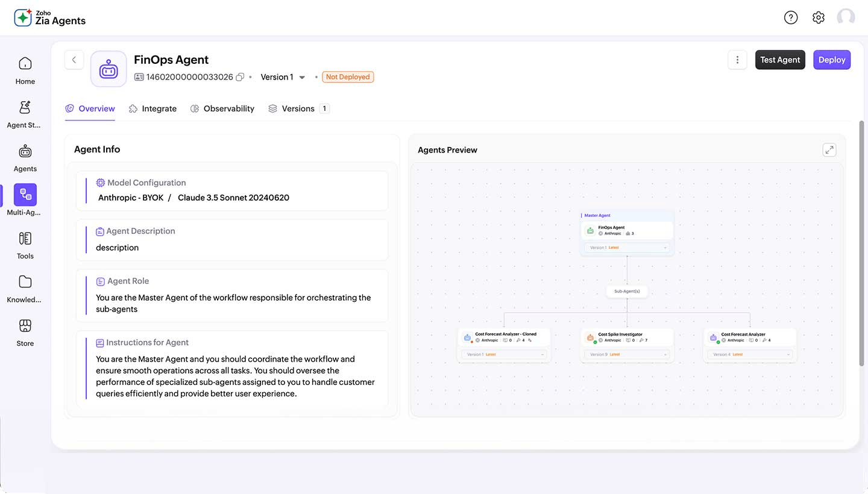
Task: Expand the Agents Preview to fullscreen
Action: [829, 150]
